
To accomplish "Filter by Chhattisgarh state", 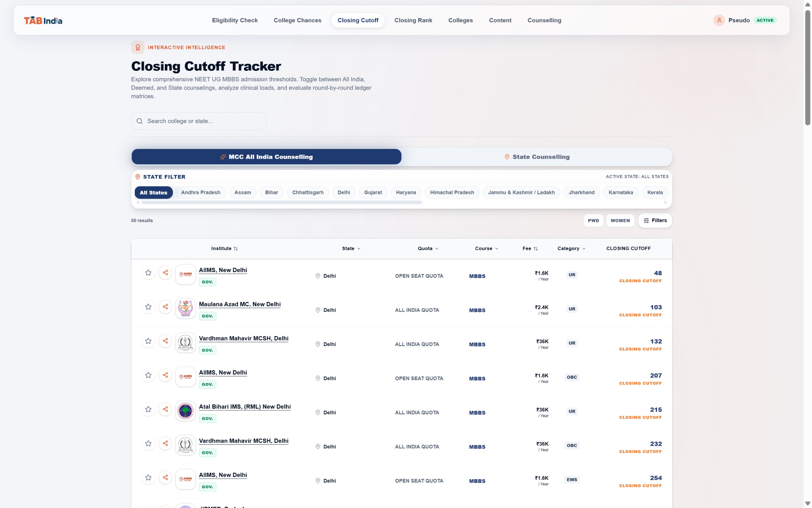I will [308, 192].
